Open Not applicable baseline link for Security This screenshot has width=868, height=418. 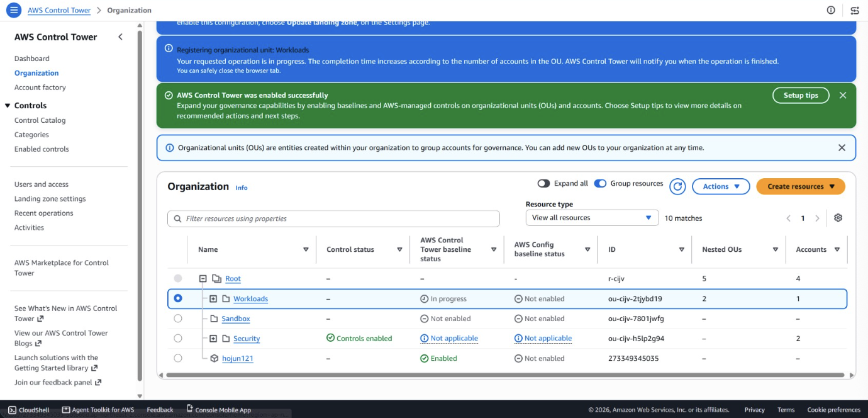[x=454, y=338]
